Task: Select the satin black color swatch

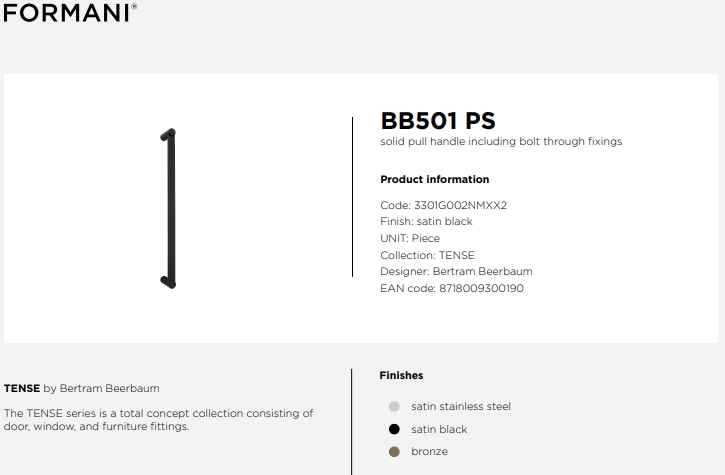Action: 394,429
